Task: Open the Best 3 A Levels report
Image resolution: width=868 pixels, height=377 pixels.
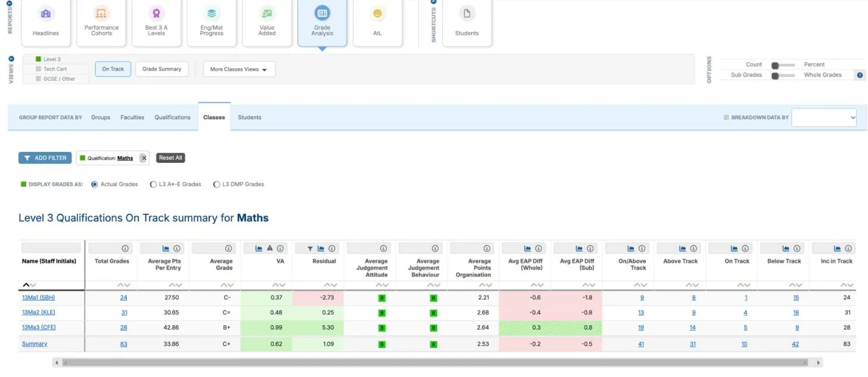Action: [x=156, y=23]
